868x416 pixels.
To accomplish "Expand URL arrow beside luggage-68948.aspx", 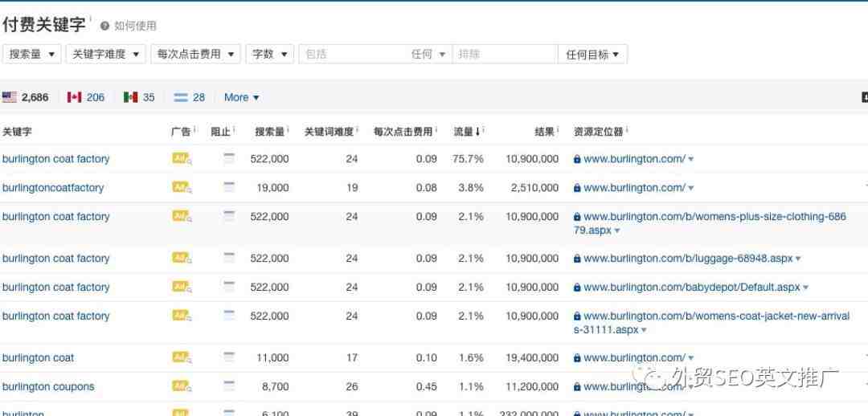I will click(798, 259).
